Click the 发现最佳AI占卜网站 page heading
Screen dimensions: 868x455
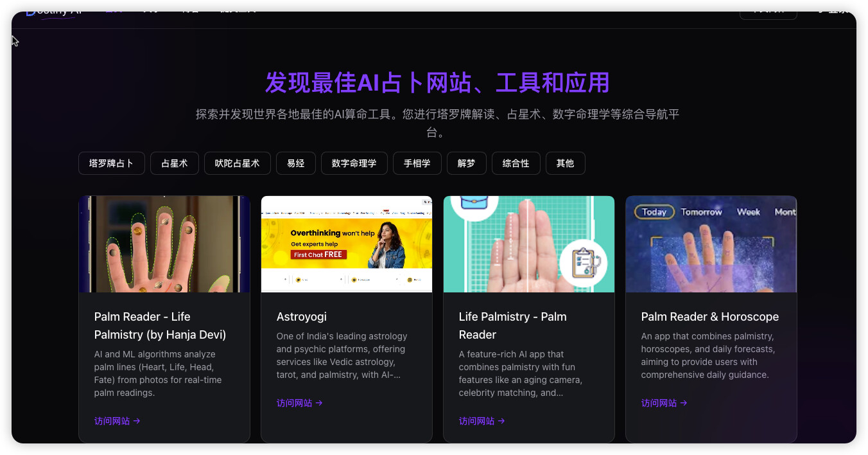coord(437,83)
